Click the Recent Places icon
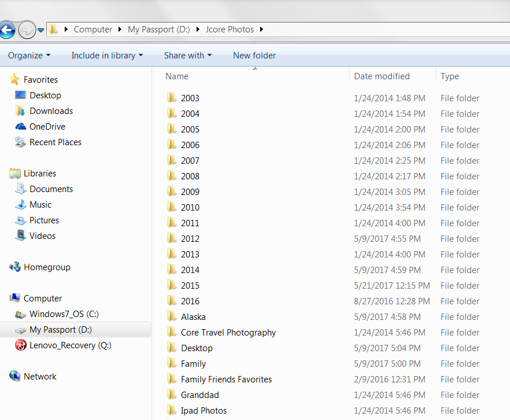Image resolution: width=510 pixels, height=420 pixels. pyautogui.click(x=20, y=142)
